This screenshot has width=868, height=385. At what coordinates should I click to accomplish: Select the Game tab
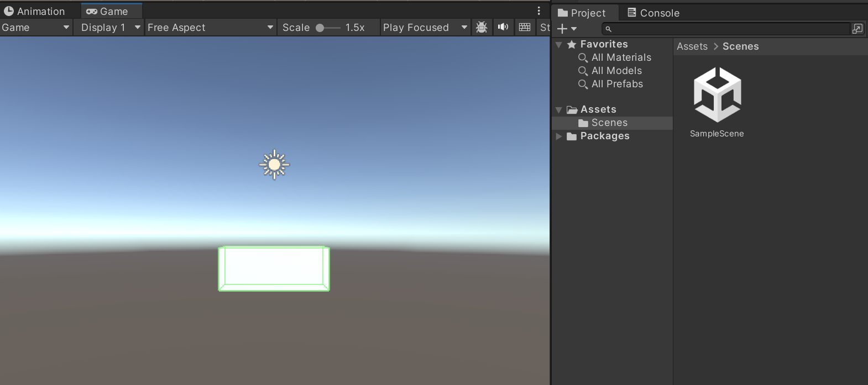point(111,11)
